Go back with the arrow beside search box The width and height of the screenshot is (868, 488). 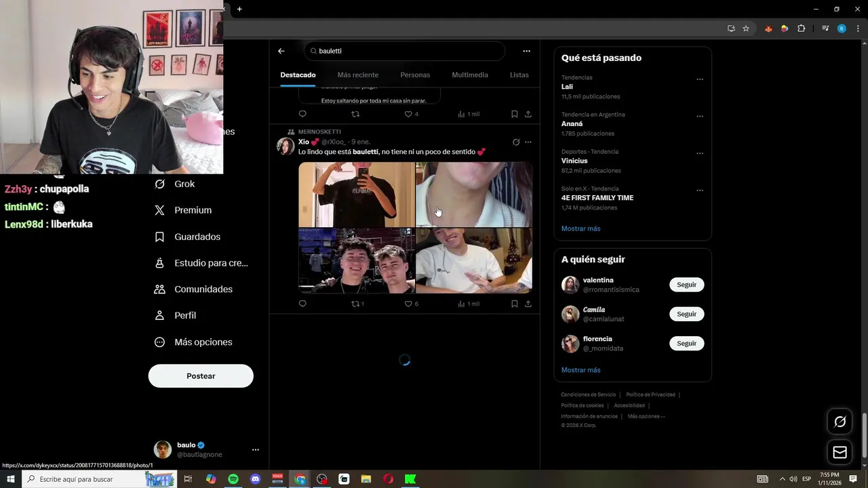tap(281, 51)
